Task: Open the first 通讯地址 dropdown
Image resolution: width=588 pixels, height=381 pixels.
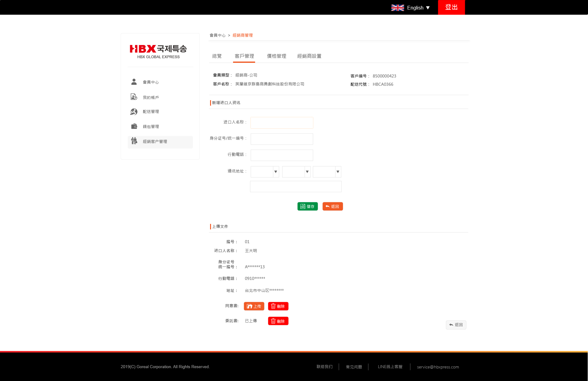Action: click(265, 172)
